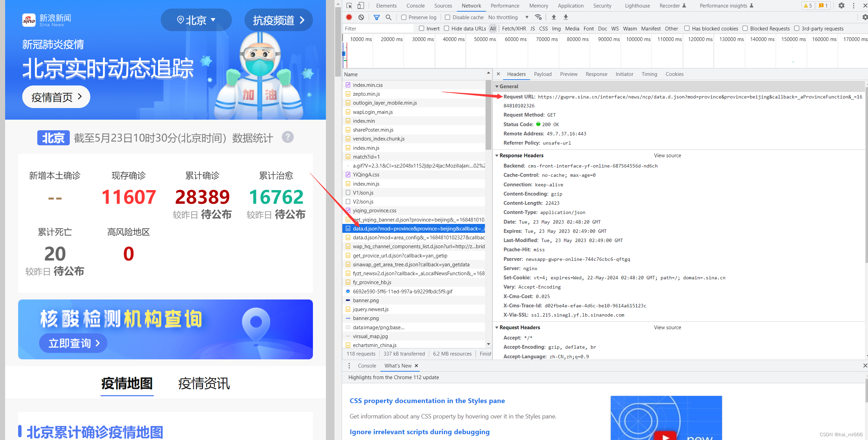
Task: Toggle the Invert filter checkbox
Action: pos(421,28)
